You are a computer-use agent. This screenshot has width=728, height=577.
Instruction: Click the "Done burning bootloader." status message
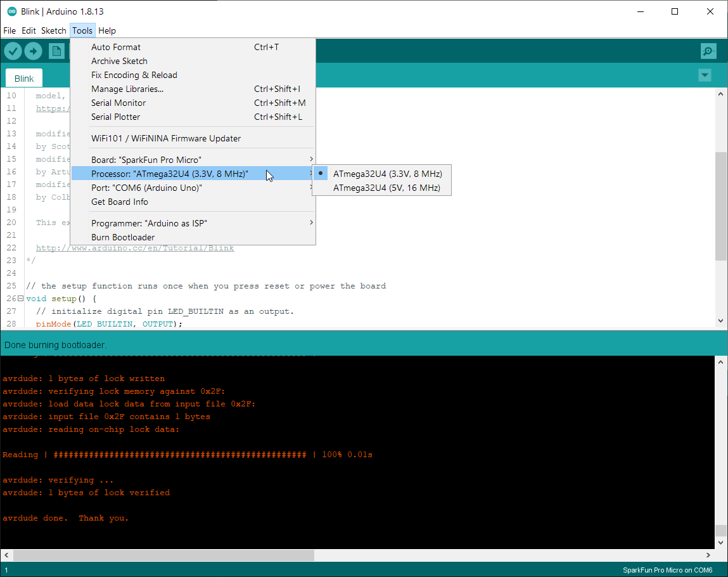pos(55,345)
